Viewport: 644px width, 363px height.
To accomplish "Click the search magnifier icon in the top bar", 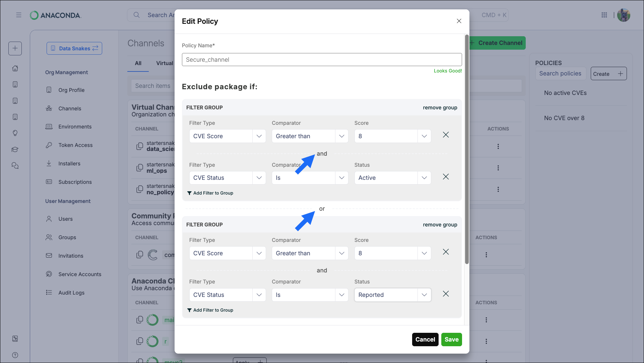I will (x=136, y=15).
